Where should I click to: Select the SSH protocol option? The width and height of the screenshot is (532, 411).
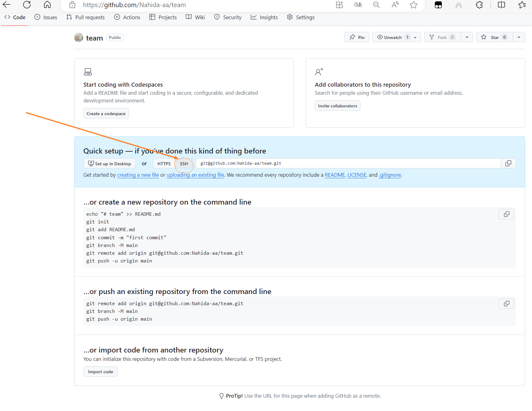[184, 164]
